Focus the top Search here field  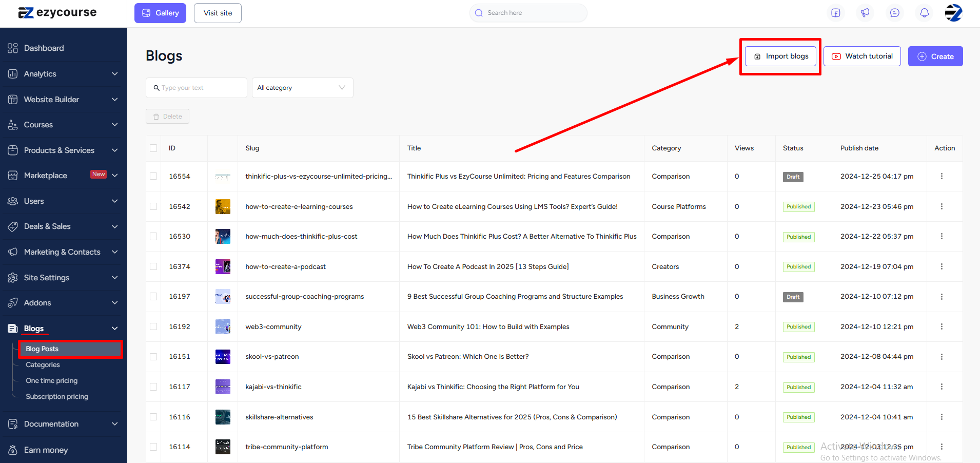tap(528, 13)
